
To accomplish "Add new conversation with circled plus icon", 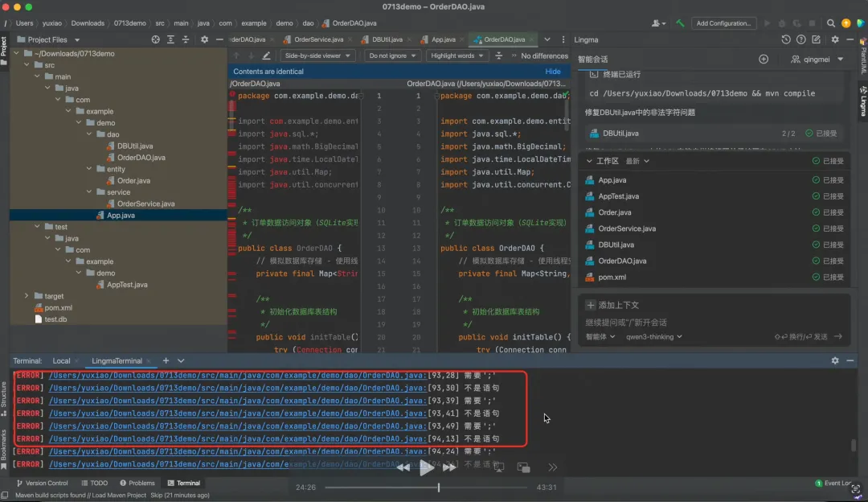I will click(764, 60).
